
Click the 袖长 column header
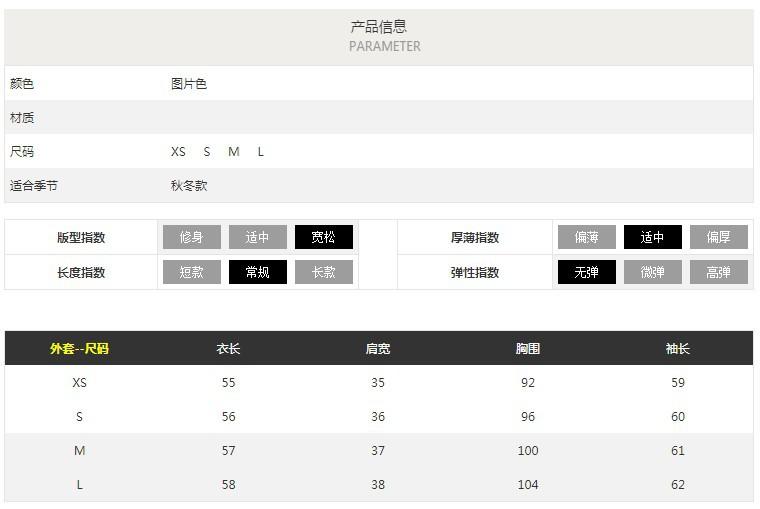(678, 349)
